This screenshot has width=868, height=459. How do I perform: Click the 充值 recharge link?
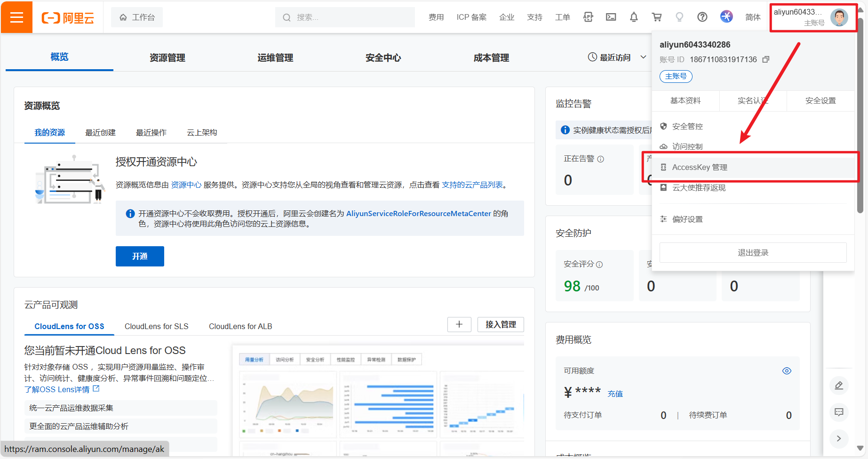click(x=615, y=394)
